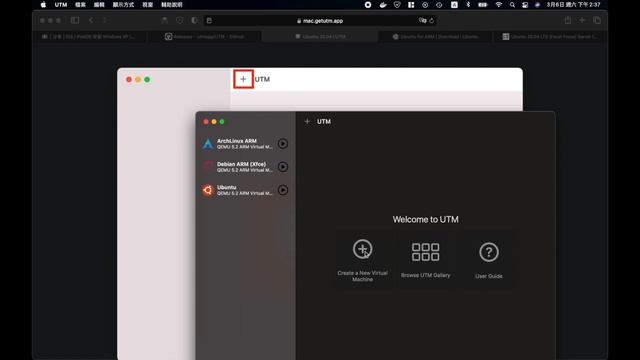Open the Wi-Fi status menu
The height and width of the screenshot is (360, 640).
pos(498,5)
